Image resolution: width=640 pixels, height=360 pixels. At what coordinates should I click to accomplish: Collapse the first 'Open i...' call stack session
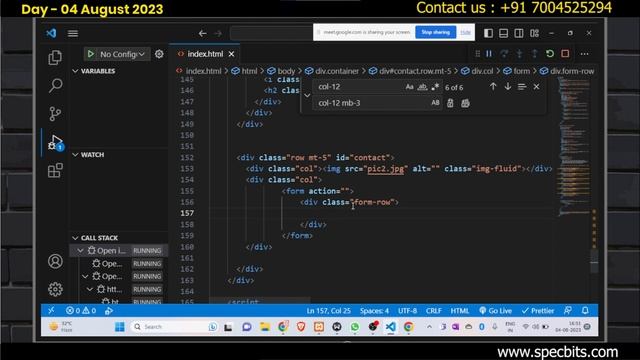pyautogui.click(x=80, y=251)
